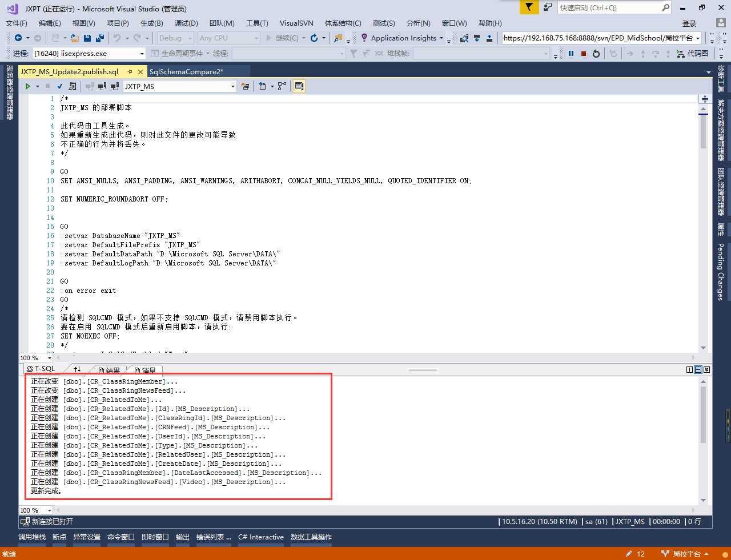Open the 调试(D) menu
This screenshot has height=560, width=731.
click(186, 23)
